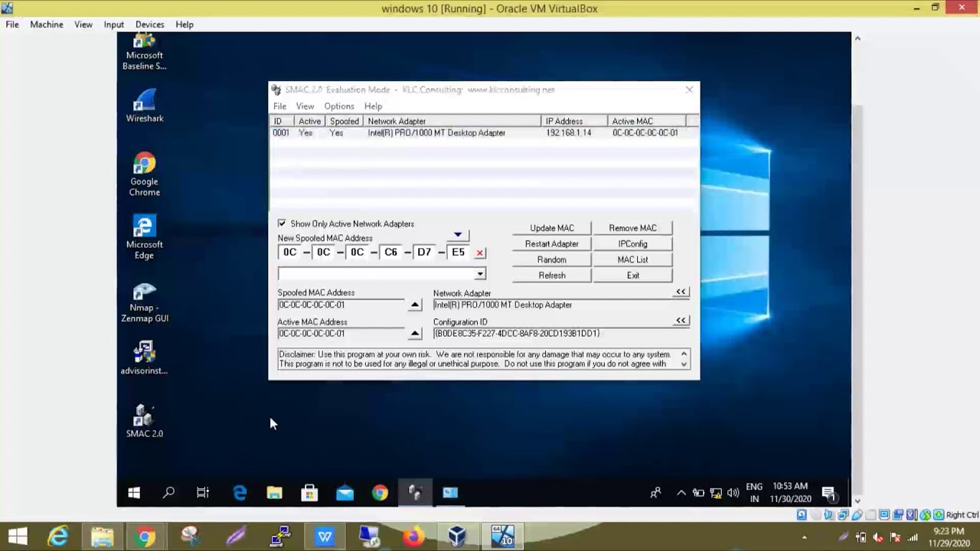Click the C6 MAC octet field
Viewport: 980px width, 551px height.
pos(390,253)
